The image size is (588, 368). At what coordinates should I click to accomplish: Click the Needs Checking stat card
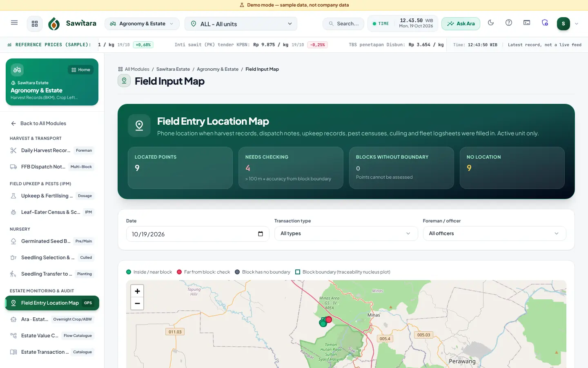point(291,168)
